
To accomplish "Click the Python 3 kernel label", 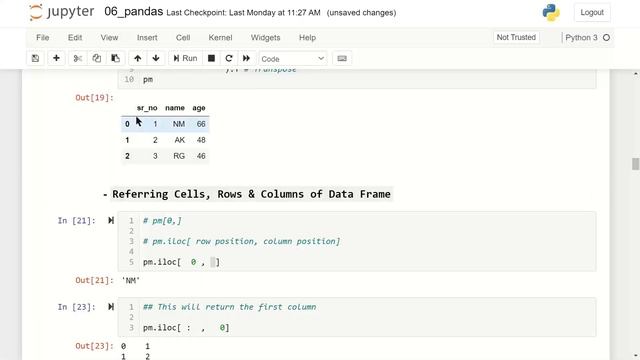I will tap(581, 38).
